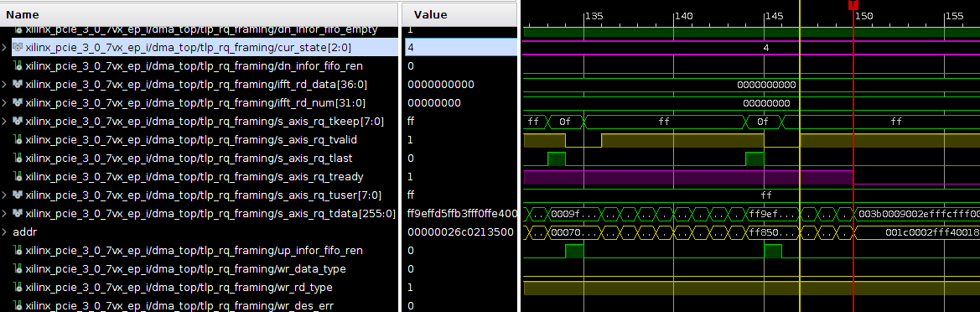Image resolution: width=980 pixels, height=312 pixels.
Task: Click the signal icon beside s_axis_rq_tlast
Action: coord(18,158)
